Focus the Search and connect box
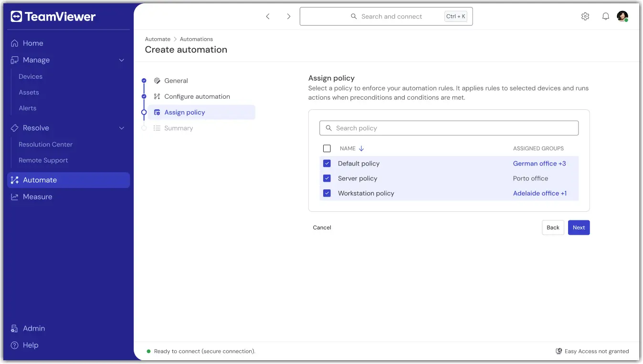Screen dimensions: 643x364 pos(386,16)
